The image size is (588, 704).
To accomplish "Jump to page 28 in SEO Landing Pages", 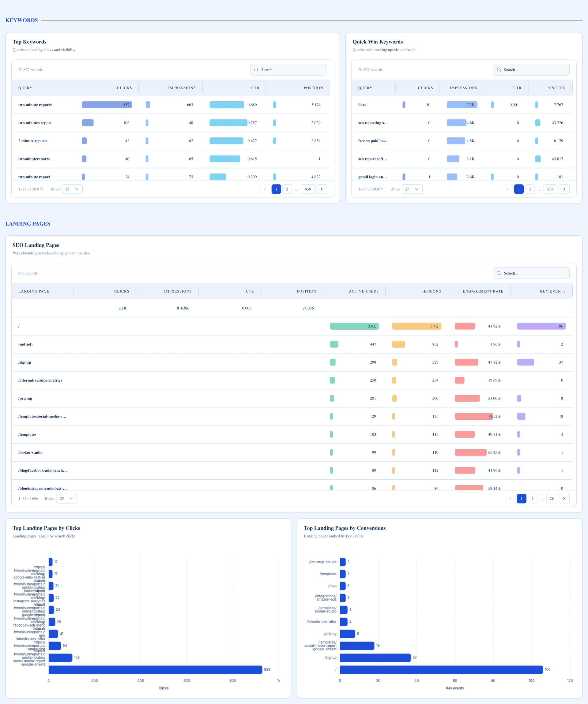I will pos(552,499).
